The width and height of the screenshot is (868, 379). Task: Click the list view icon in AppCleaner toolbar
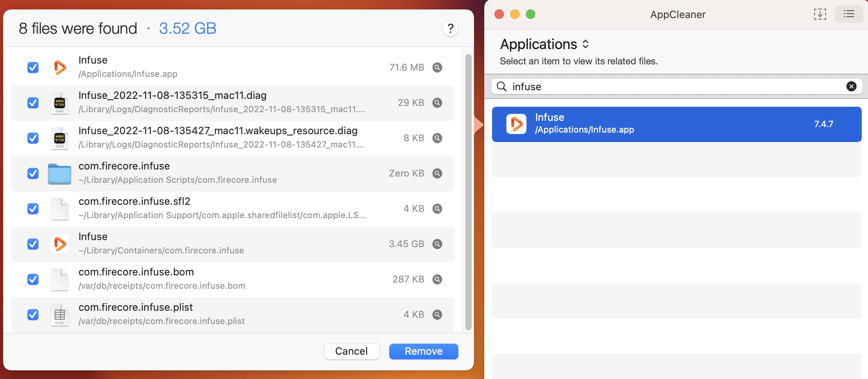pyautogui.click(x=849, y=14)
